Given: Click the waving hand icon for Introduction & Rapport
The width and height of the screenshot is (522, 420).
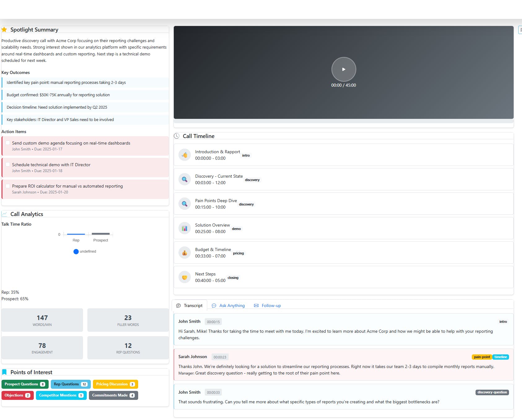Looking at the screenshot, I should pos(184,155).
